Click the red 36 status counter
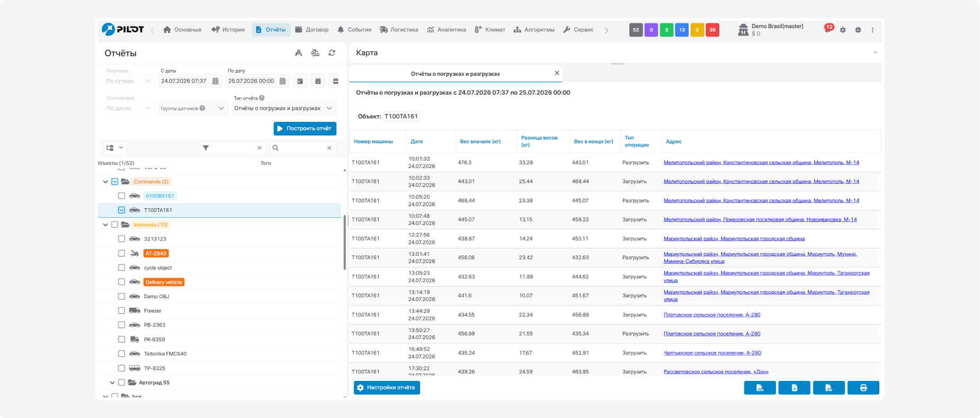Screen dimensions: 980x418 tap(712, 30)
